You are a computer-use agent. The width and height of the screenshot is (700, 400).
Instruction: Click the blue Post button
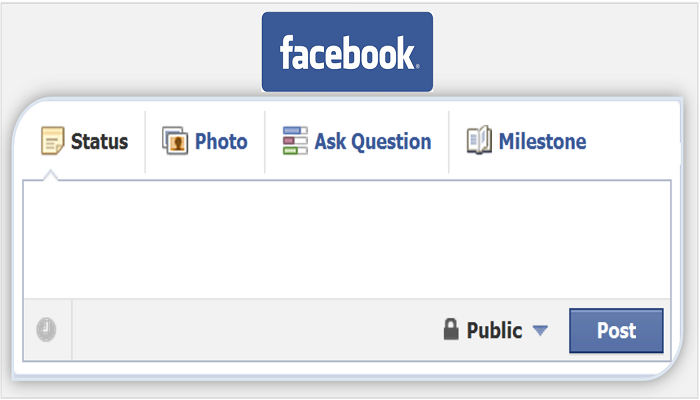point(616,330)
